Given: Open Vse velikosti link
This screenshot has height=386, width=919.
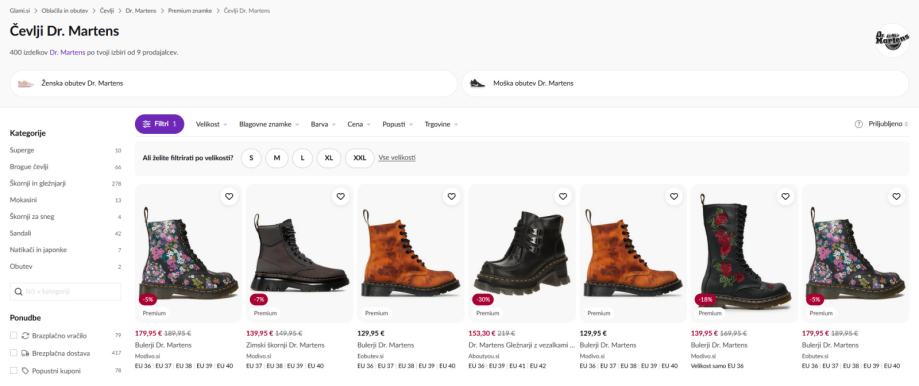Looking at the screenshot, I should click(x=397, y=158).
